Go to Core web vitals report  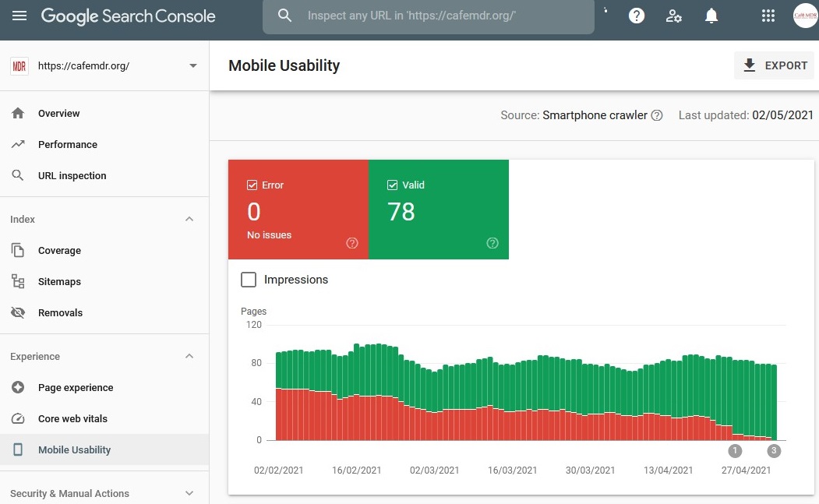pyautogui.click(x=72, y=419)
